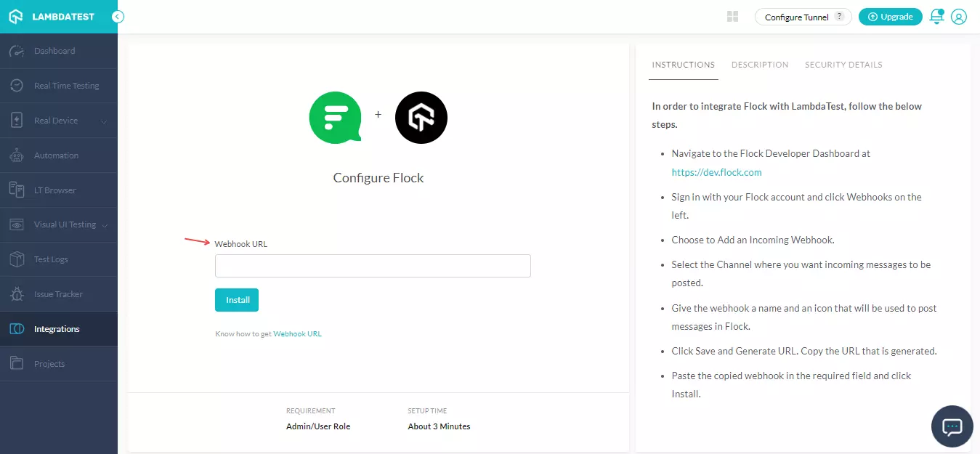
Task: Open the chat support widget
Action: click(952, 426)
